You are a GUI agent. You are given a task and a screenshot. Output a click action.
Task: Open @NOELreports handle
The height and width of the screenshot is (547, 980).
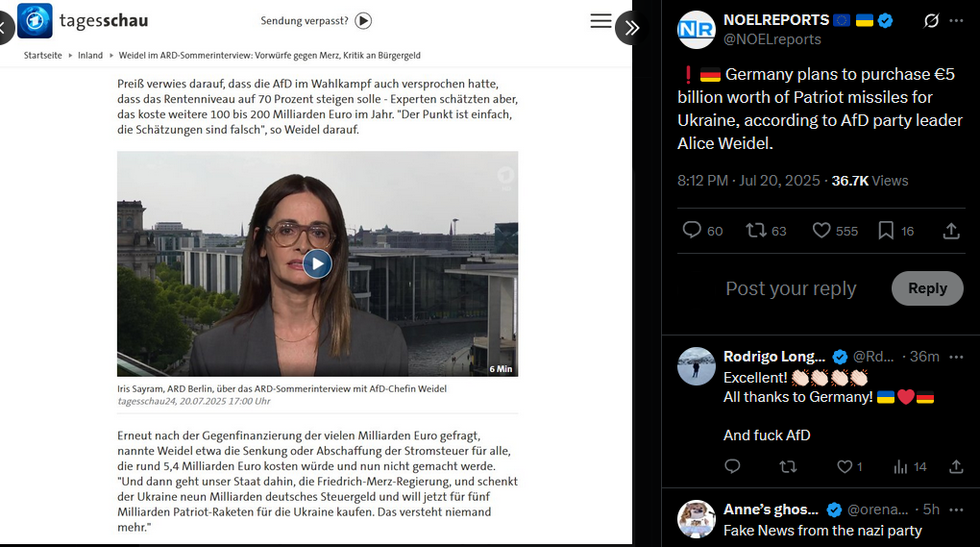[x=772, y=39]
